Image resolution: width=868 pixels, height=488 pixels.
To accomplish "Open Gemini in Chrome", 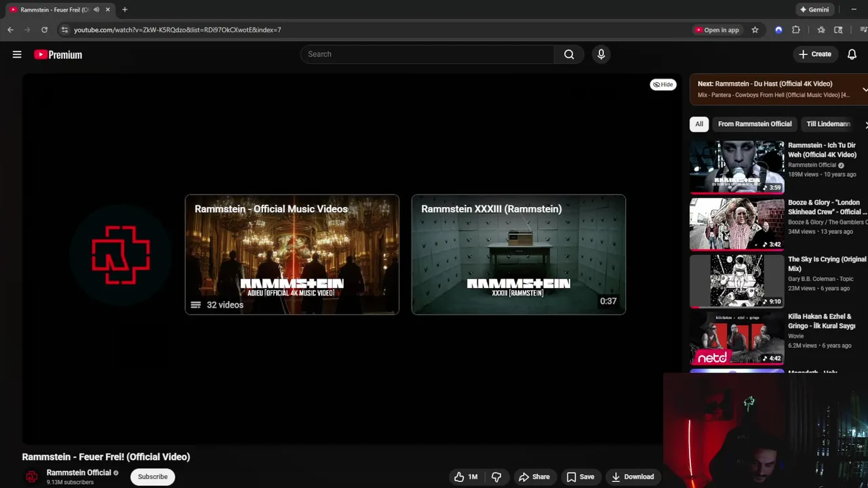I will coord(814,9).
